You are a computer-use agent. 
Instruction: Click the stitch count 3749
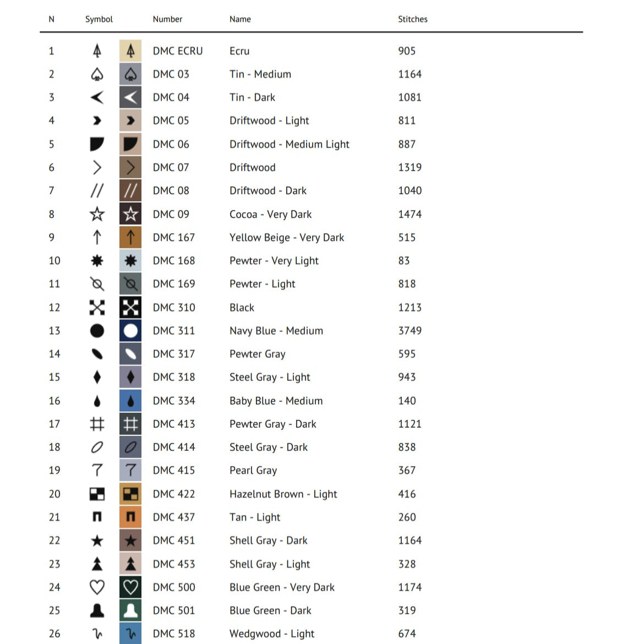[x=410, y=330]
